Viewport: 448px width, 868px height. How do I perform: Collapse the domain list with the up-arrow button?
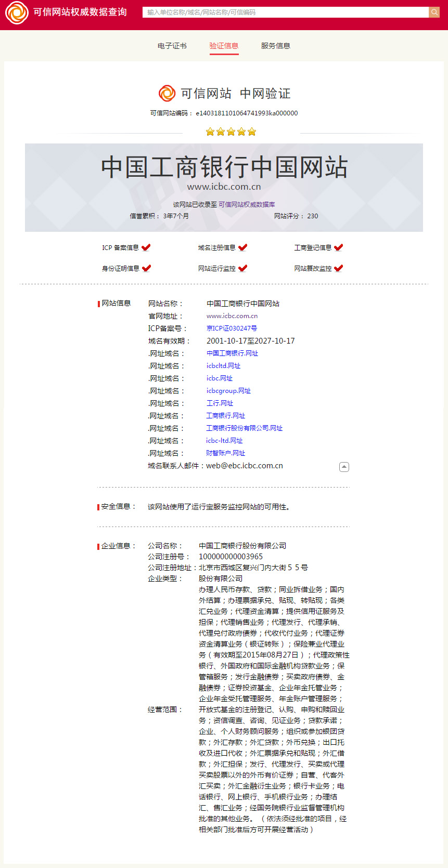(344, 467)
